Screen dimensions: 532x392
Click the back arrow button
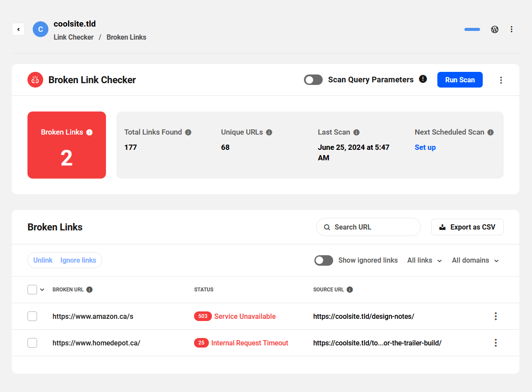tap(18, 29)
